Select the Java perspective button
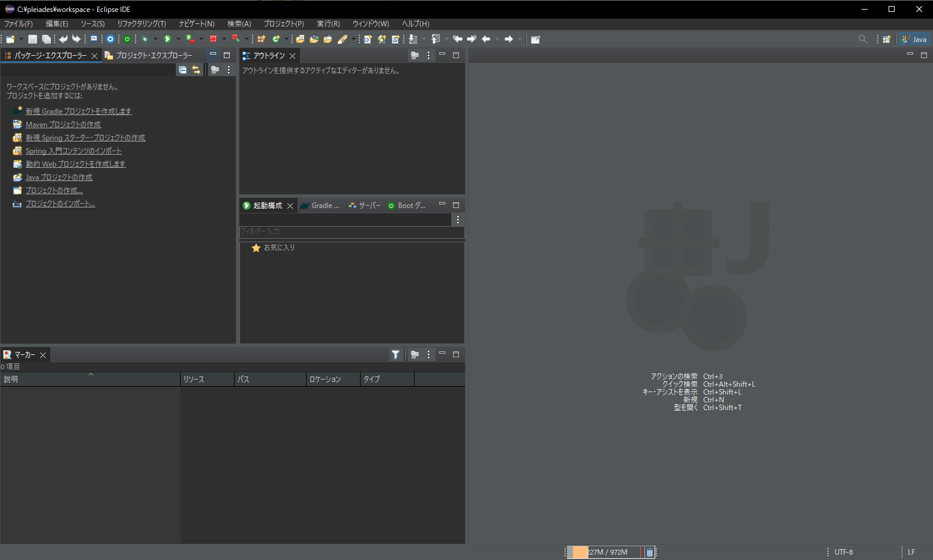933x560 pixels. tap(914, 39)
